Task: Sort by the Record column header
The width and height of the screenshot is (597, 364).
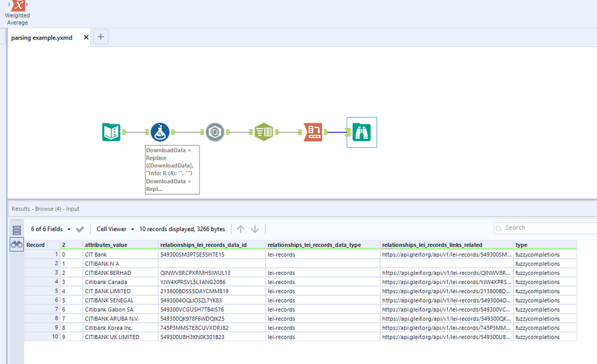Action: click(42, 245)
